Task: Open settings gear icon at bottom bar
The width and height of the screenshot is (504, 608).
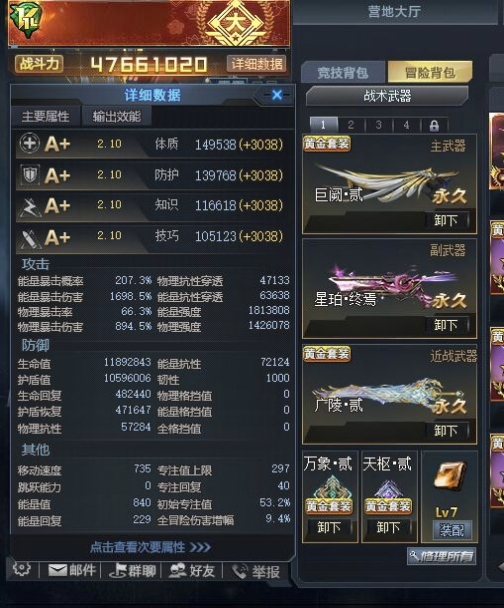Action: (21, 569)
